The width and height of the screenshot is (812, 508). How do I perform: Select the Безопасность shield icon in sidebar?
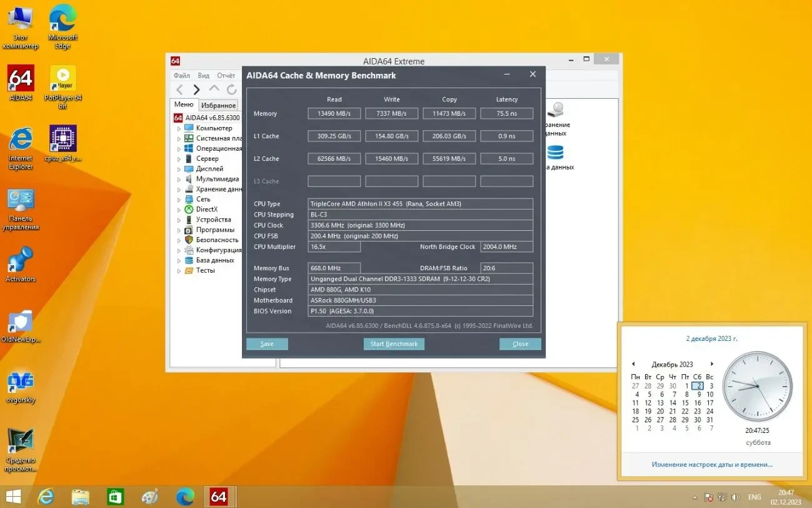pyautogui.click(x=189, y=240)
